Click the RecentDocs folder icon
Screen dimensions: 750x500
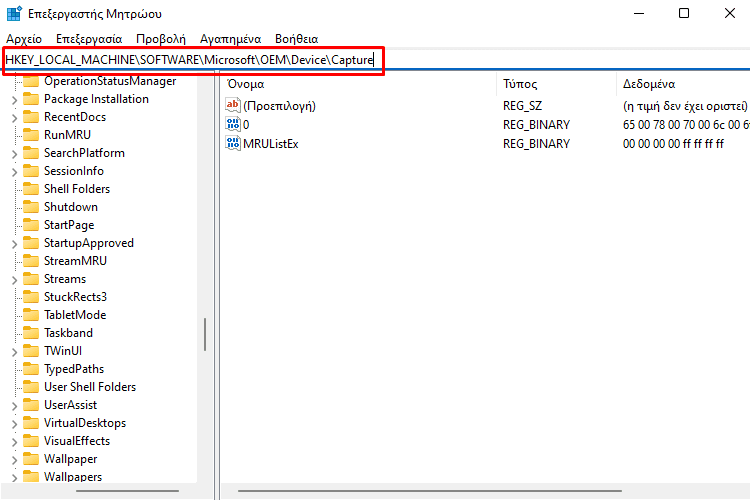(31, 117)
